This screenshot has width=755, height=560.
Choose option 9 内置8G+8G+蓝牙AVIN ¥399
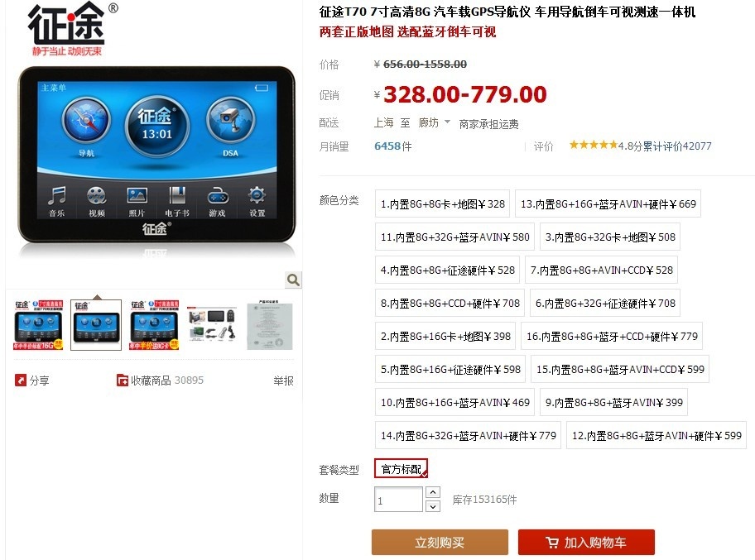tap(614, 402)
